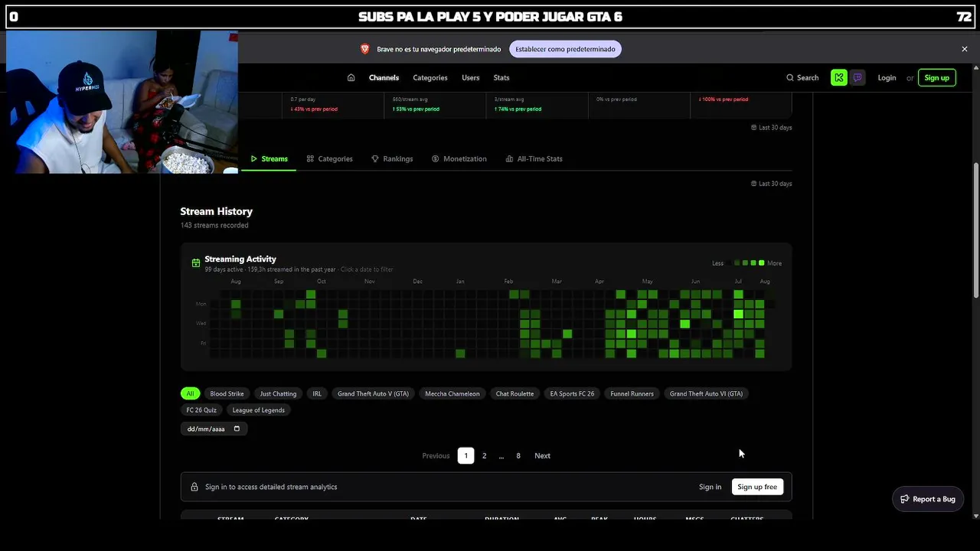Viewport: 980px width, 551px height.
Task: Filter streams by Funnel Runners
Action: tap(632, 393)
